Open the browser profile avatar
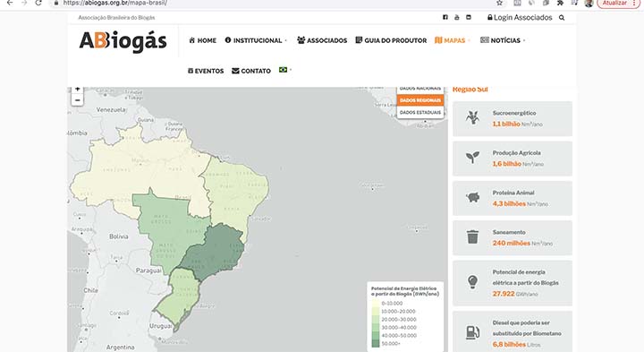 [589, 3]
